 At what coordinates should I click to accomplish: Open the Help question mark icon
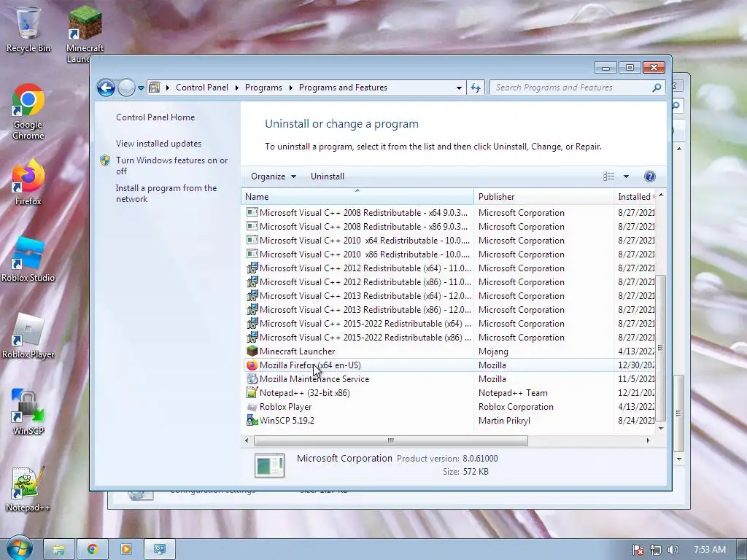tap(649, 176)
